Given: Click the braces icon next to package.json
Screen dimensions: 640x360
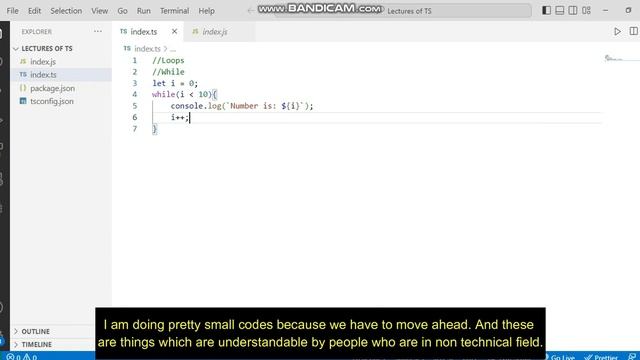Looking at the screenshot, I should (23, 88).
